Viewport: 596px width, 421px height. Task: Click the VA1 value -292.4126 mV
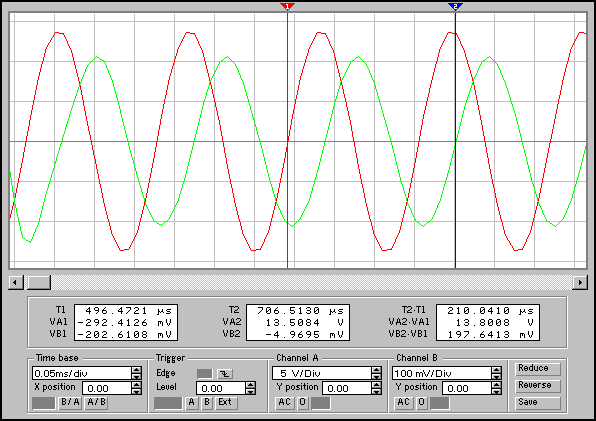coord(125,323)
